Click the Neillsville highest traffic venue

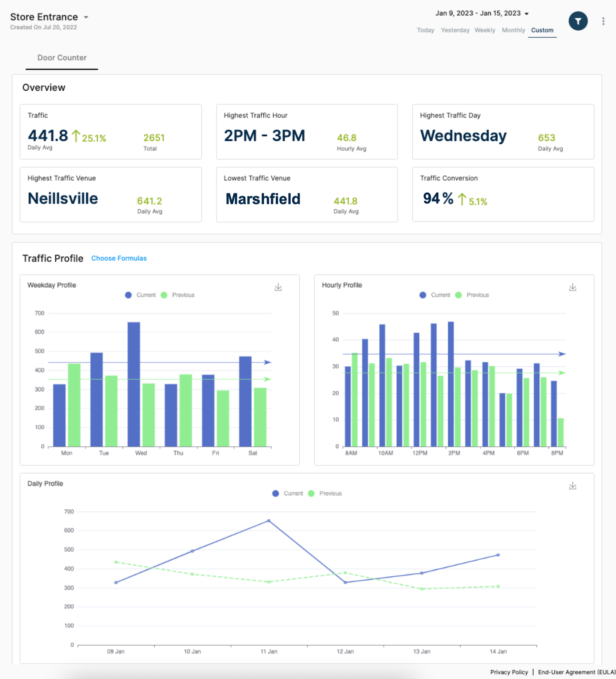63,199
